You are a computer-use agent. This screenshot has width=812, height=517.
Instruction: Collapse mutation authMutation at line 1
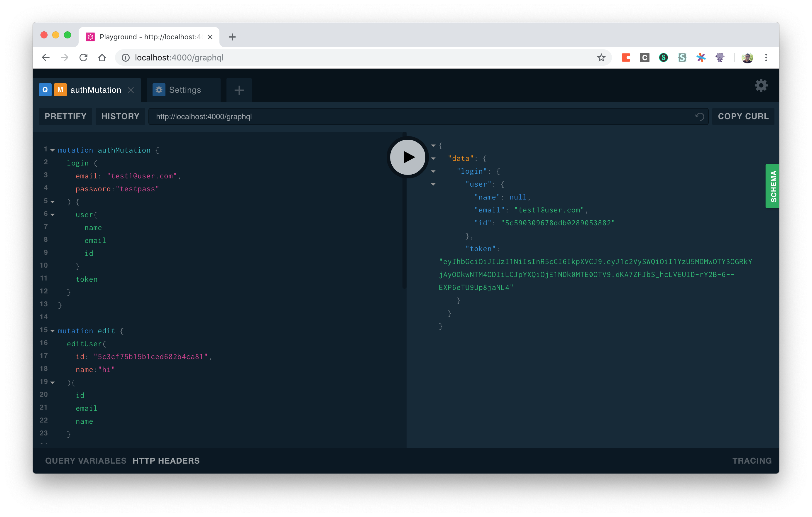tap(53, 150)
